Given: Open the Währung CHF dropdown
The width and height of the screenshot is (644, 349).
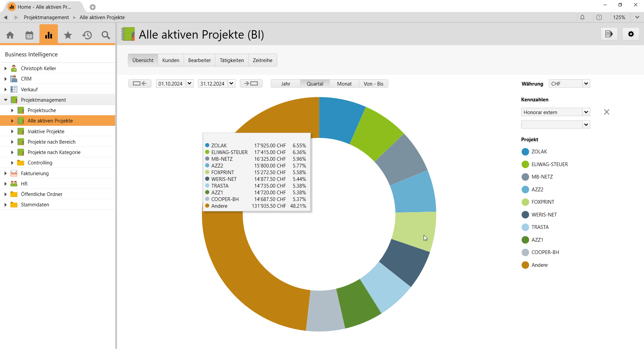Looking at the screenshot, I should pyautogui.click(x=569, y=84).
